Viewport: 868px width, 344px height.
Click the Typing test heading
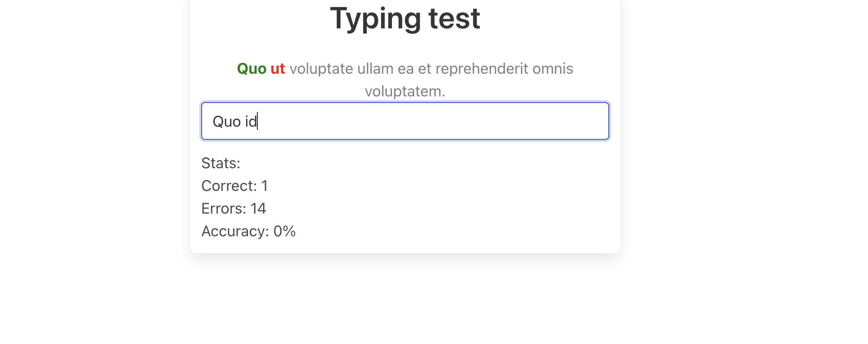click(x=405, y=18)
